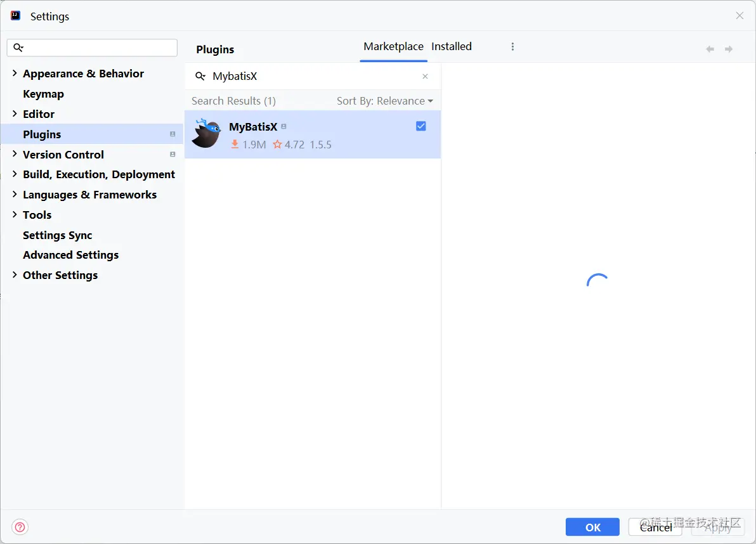Click the 4.72 rating value
The height and width of the screenshot is (544, 756).
(x=294, y=145)
